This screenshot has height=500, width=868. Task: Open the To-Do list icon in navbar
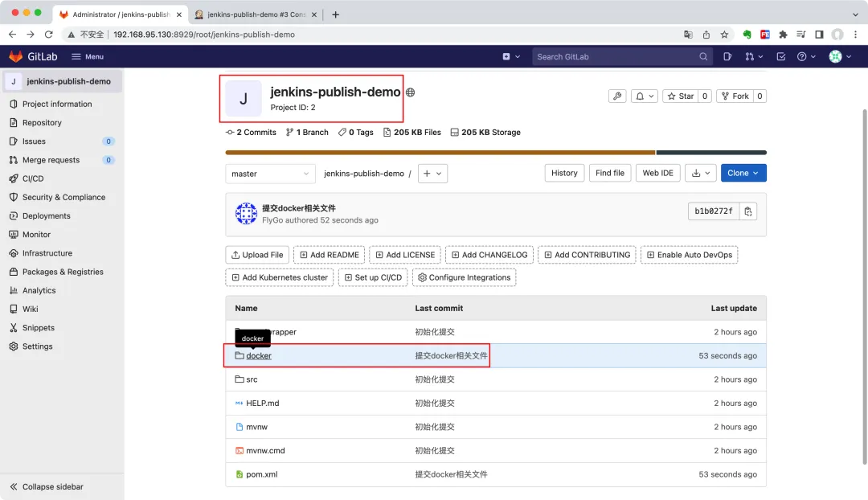coord(780,56)
